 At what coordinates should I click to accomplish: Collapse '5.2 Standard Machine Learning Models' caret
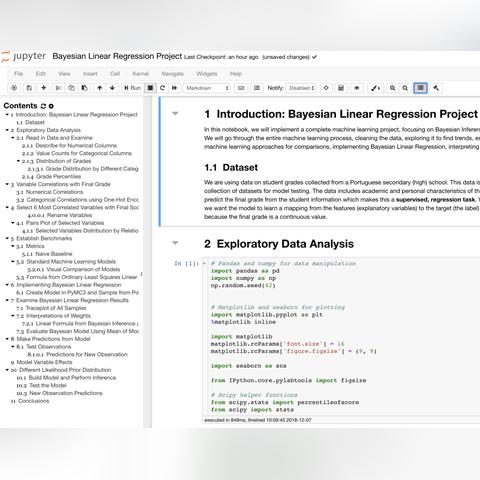click(13, 262)
